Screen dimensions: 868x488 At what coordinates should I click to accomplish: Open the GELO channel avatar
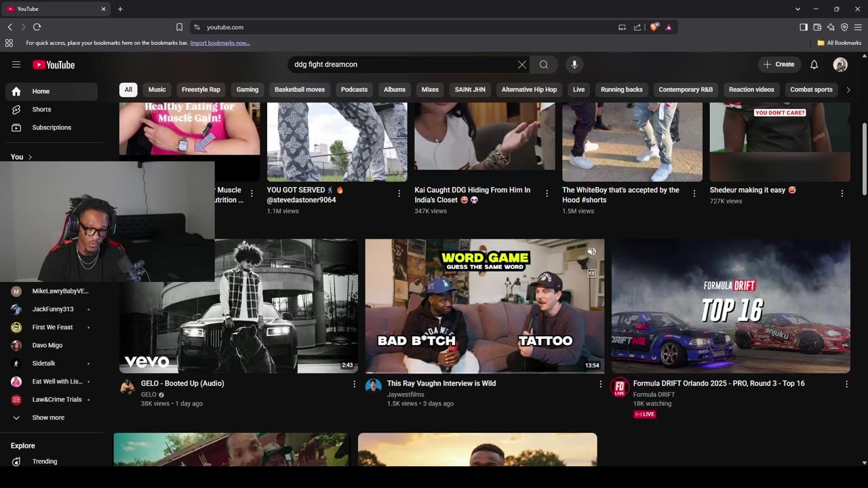(127, 386)
